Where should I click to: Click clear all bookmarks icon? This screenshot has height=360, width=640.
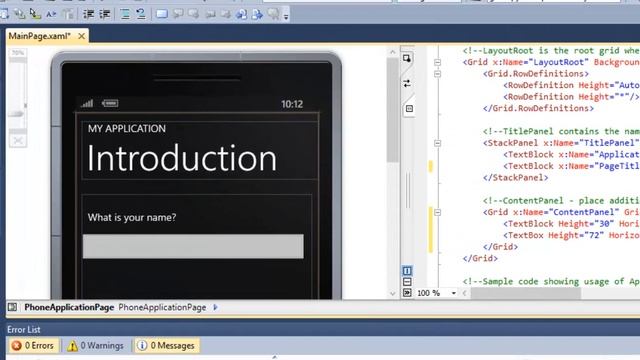click(273, 14)
